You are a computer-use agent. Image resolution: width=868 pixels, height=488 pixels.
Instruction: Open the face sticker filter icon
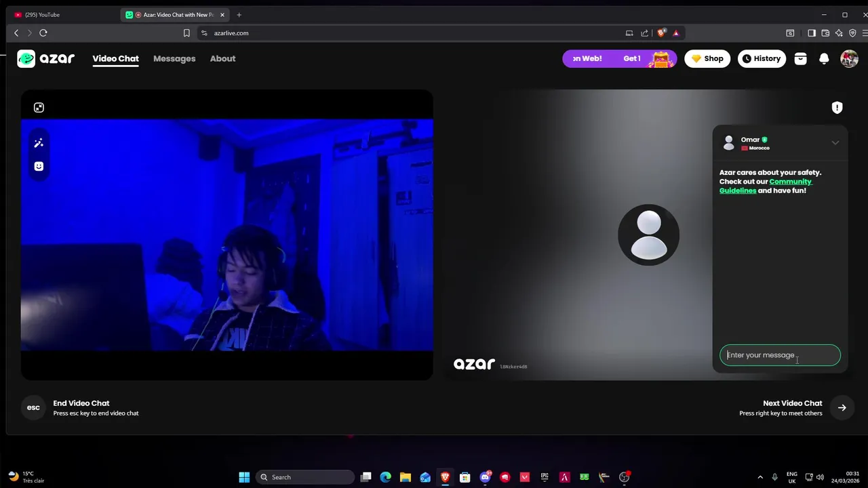(39, 167)
